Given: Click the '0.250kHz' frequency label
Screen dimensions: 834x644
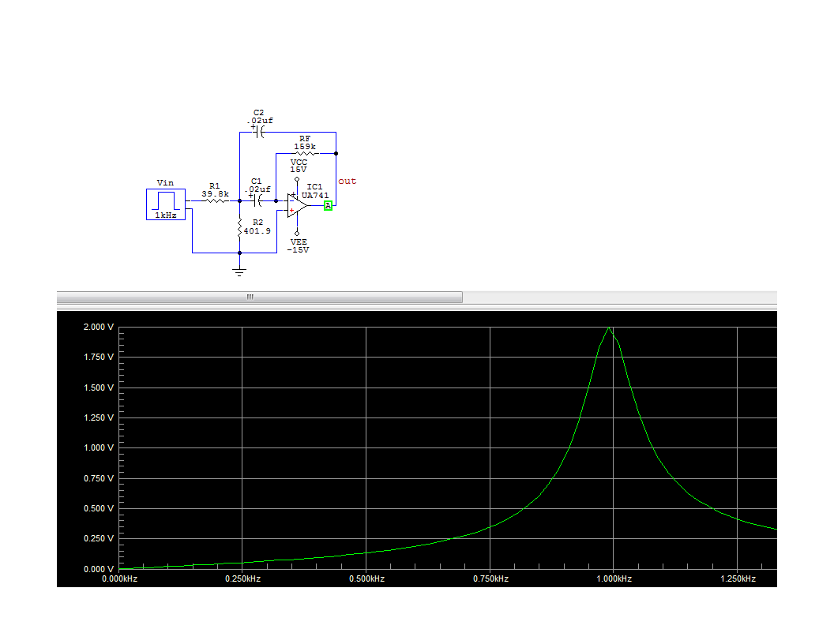Looking at the screenshot, I should (x=243, y=578).
